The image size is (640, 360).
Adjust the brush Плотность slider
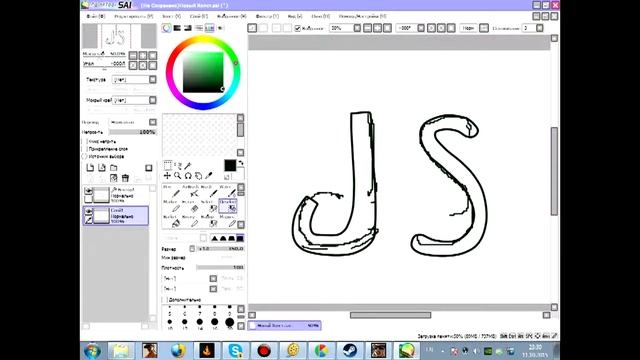[220, 268]
